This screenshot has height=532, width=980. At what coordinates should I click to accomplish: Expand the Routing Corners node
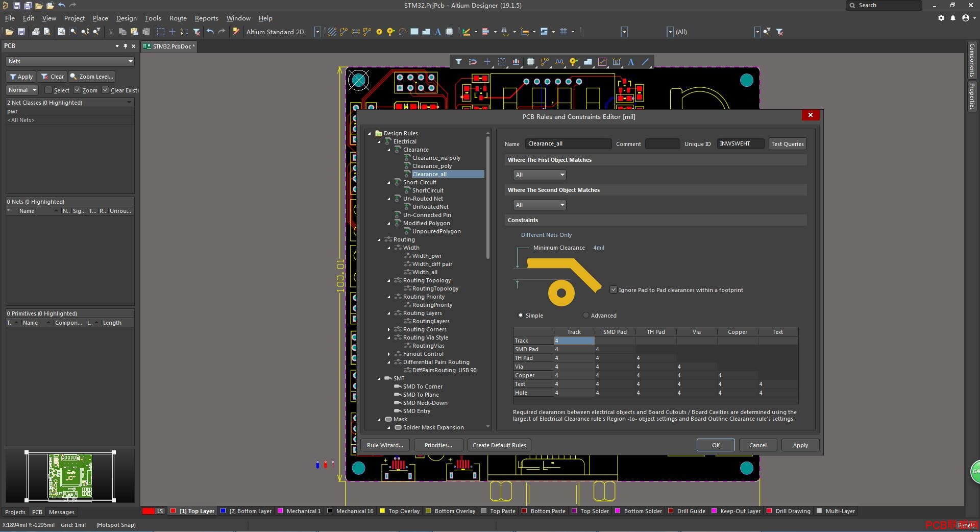click(x=389, y=329)
